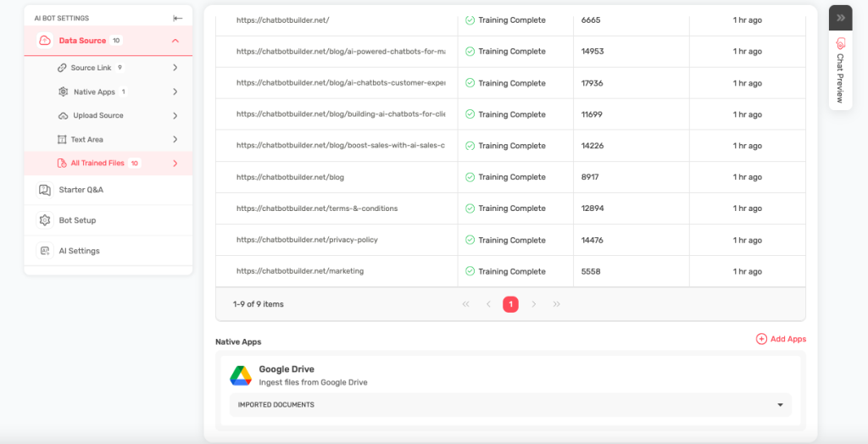The image size is (868, 444).
Task: Open the ai-powered-chatbots blog source link
Action: click(341, 52)
